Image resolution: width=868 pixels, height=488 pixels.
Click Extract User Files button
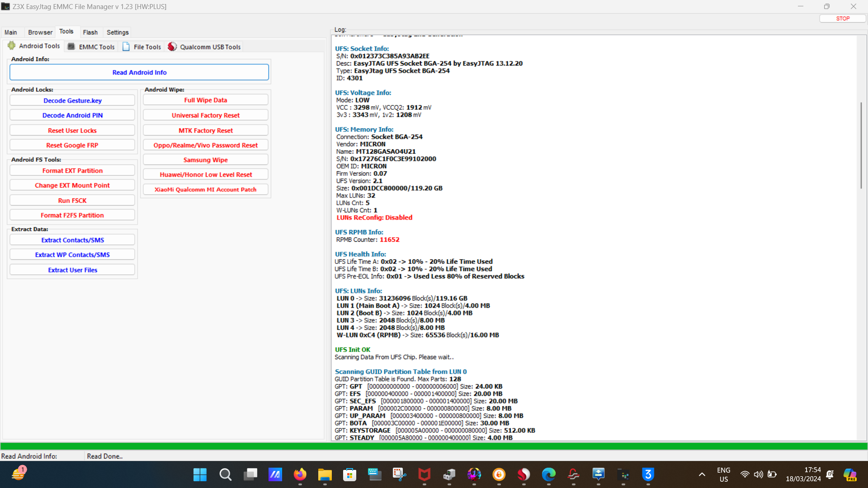(72, 270)
